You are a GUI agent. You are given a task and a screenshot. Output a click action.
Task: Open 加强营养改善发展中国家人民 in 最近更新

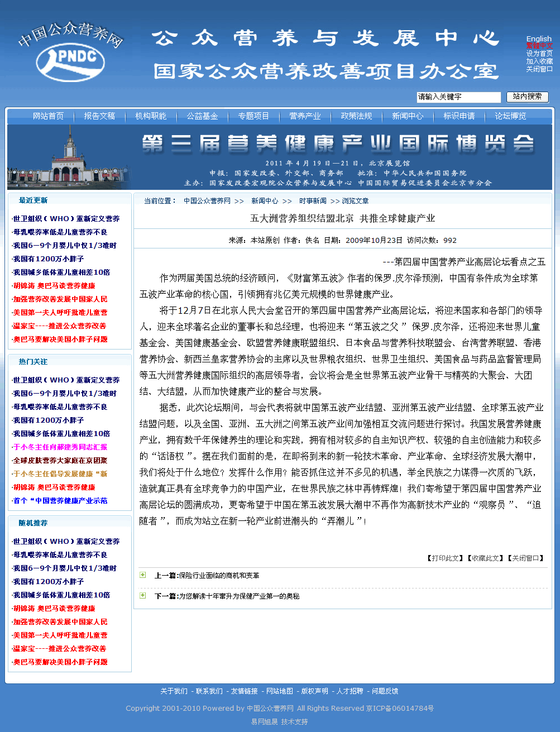point(60,299)
